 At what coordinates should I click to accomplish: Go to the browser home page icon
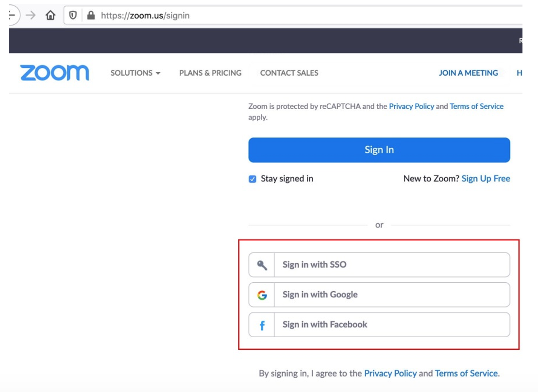click(50, 16)
